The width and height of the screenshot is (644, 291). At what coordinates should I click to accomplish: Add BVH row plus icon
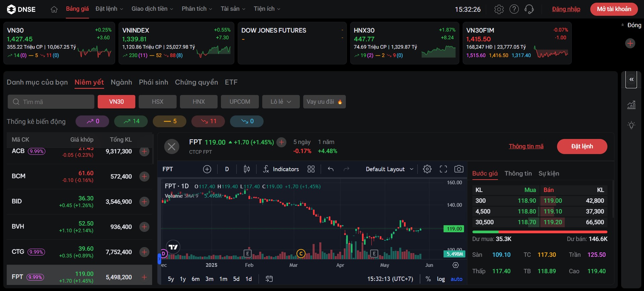tap(144, 227)
